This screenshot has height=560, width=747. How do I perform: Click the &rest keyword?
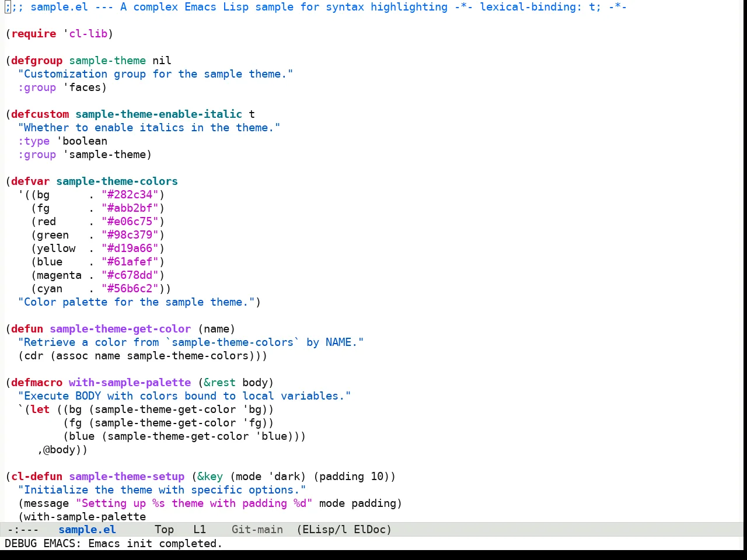(220, 382)
